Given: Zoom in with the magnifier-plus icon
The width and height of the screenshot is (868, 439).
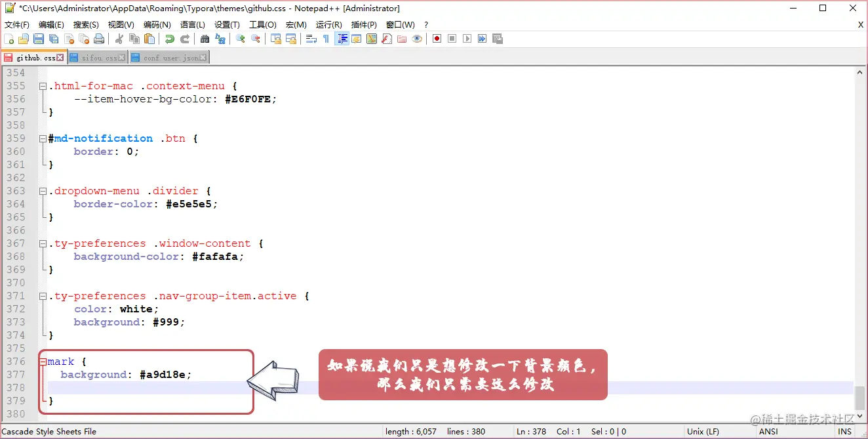Looking at the screenshot, I should click(x=239, y=38).
